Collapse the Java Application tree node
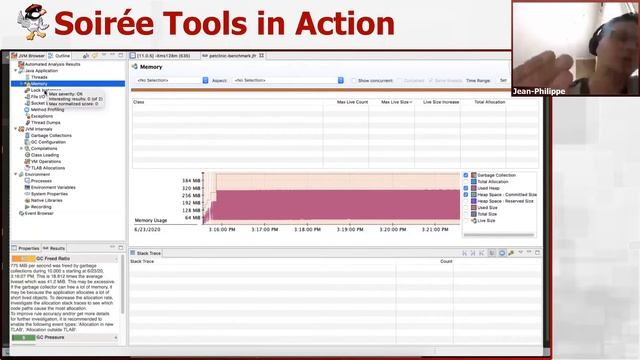The width and height of the screenshot is (640, 360). point(16,71)
